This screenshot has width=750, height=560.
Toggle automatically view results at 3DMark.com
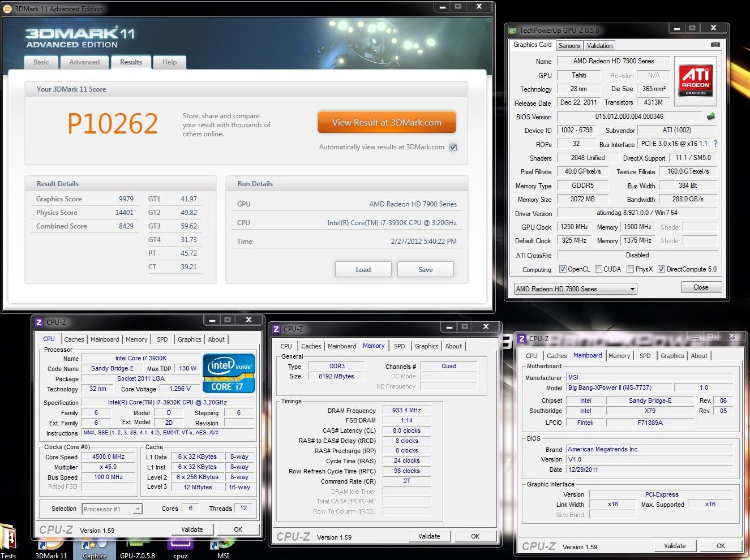(x=453, y=147)
